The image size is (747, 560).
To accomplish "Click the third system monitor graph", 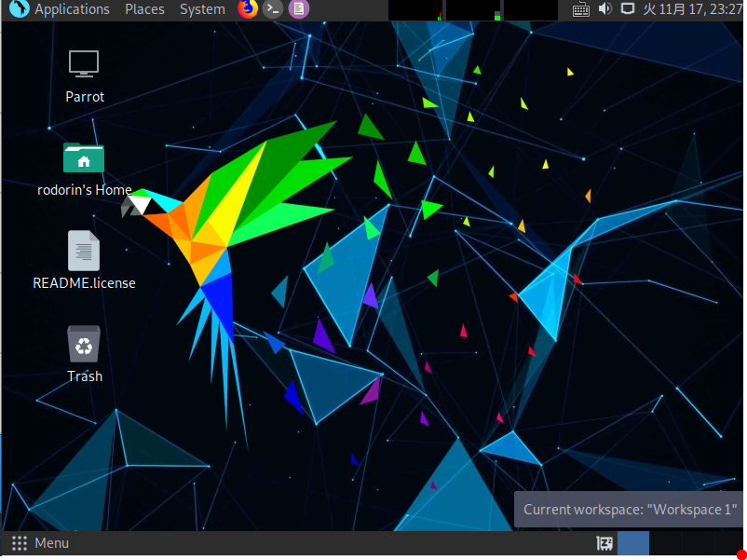I will coord(531,10).
